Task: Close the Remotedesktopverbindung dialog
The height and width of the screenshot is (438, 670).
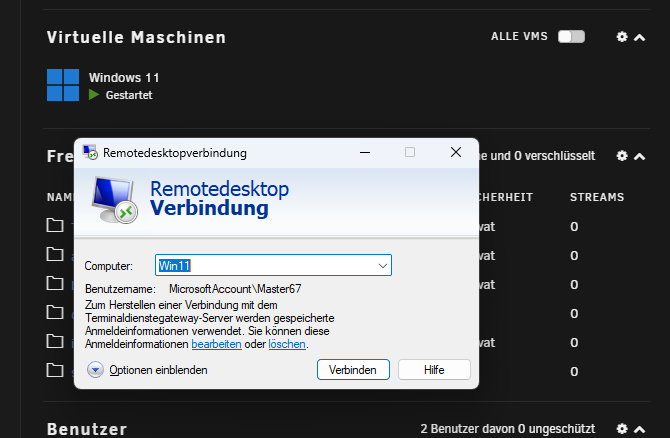Action: click(456, 152)
